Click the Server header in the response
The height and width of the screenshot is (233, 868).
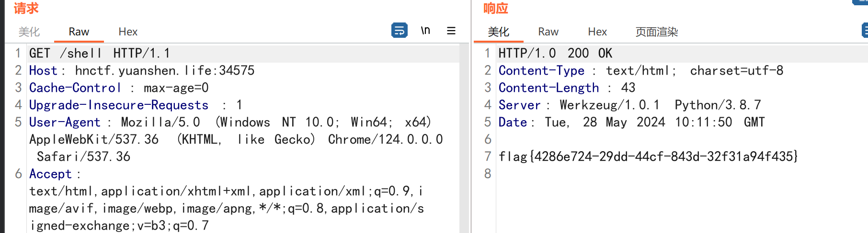tap(519, 105)
